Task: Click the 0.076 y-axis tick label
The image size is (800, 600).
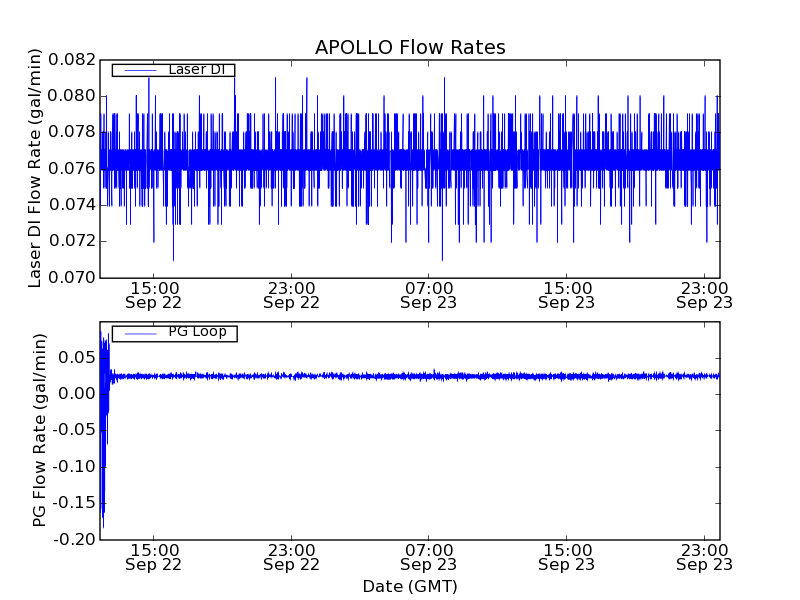Action: point(72,168)
